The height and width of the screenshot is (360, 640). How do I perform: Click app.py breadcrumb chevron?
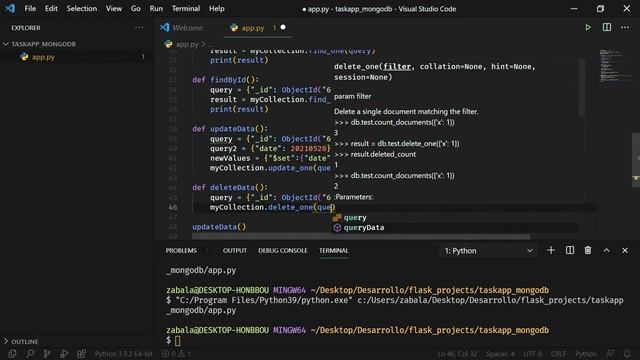pos(203,44)
